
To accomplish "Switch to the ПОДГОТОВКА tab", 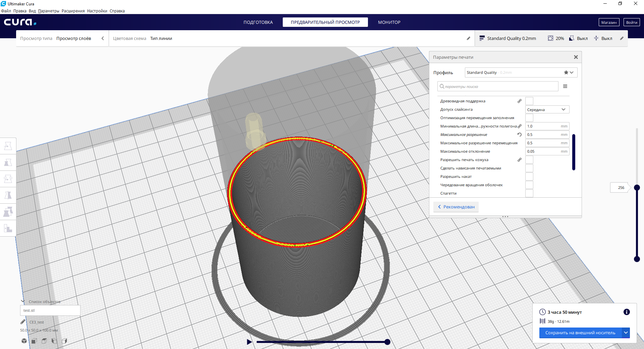I will pos(258,22).
